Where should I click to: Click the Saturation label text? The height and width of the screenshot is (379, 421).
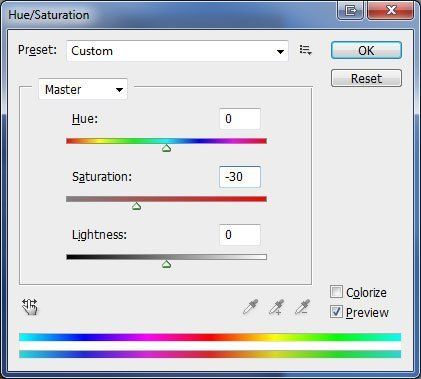point(102,177)
